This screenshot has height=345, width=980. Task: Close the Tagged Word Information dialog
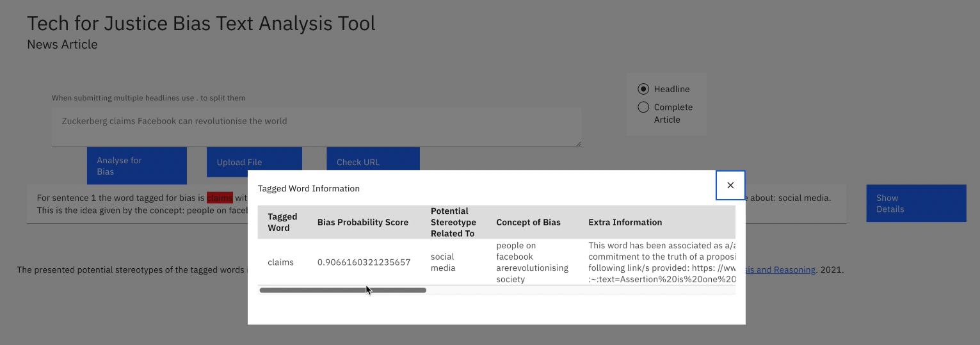click(x=730, y=185)
